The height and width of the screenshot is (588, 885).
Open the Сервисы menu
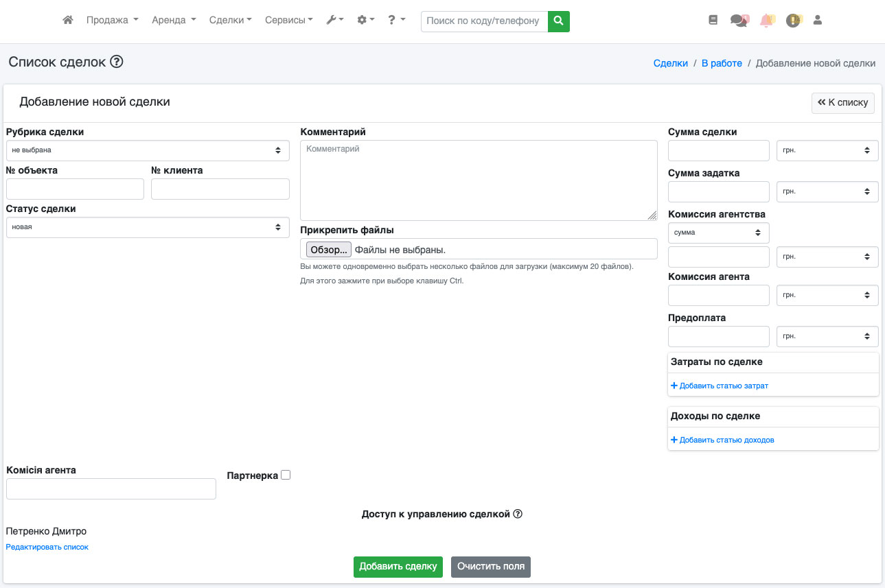point(288,21)
